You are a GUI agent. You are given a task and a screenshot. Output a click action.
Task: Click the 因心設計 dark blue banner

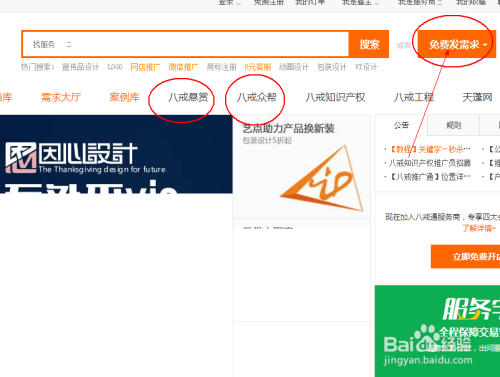[x=116, y=154]
